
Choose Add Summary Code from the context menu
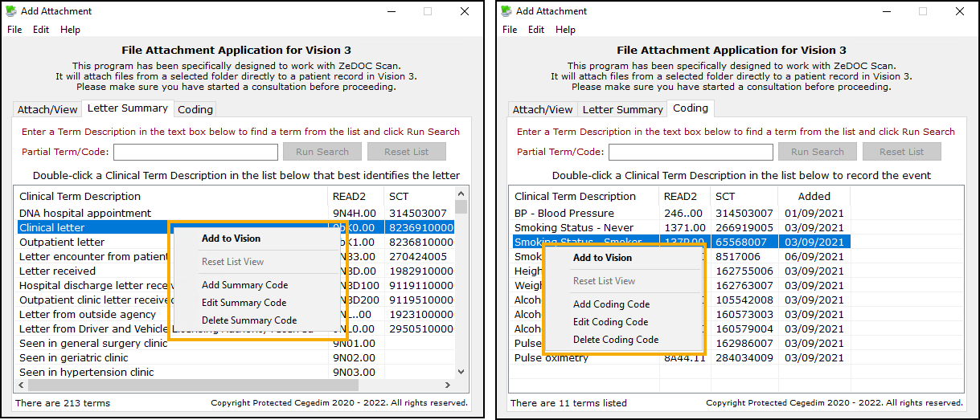point(244,285)
